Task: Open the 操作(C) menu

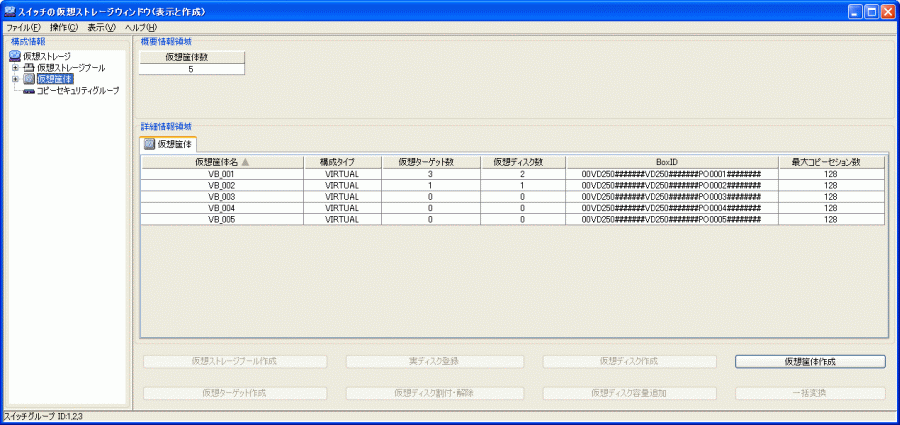Action: coord(64,27)
